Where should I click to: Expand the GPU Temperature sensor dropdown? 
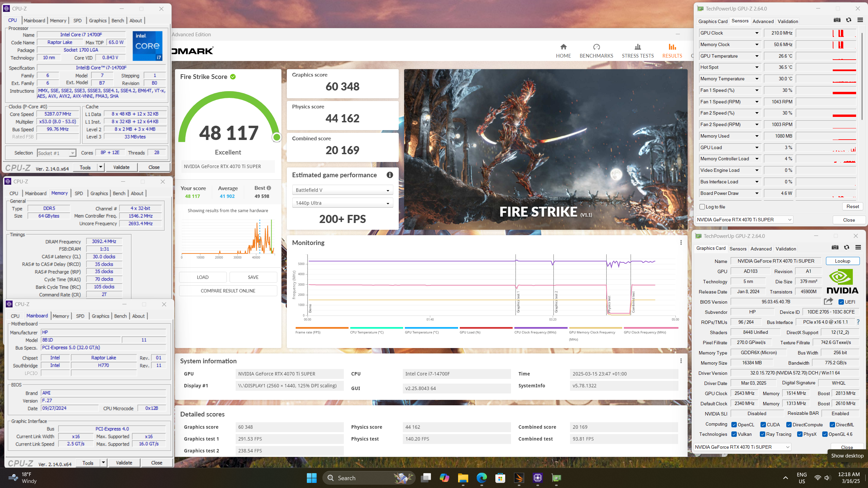(756, 56)
